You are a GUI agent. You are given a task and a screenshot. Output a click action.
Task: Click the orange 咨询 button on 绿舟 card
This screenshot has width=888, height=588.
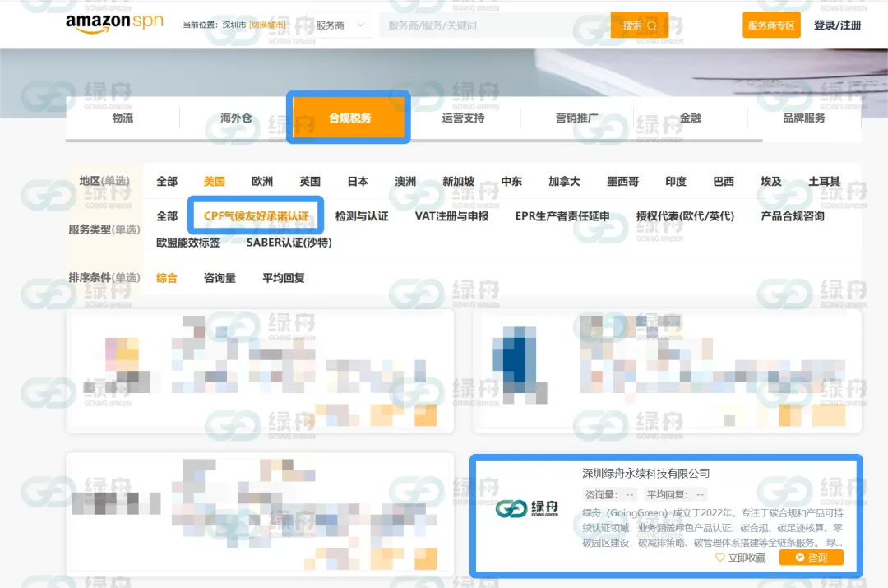tap(811, 558)
